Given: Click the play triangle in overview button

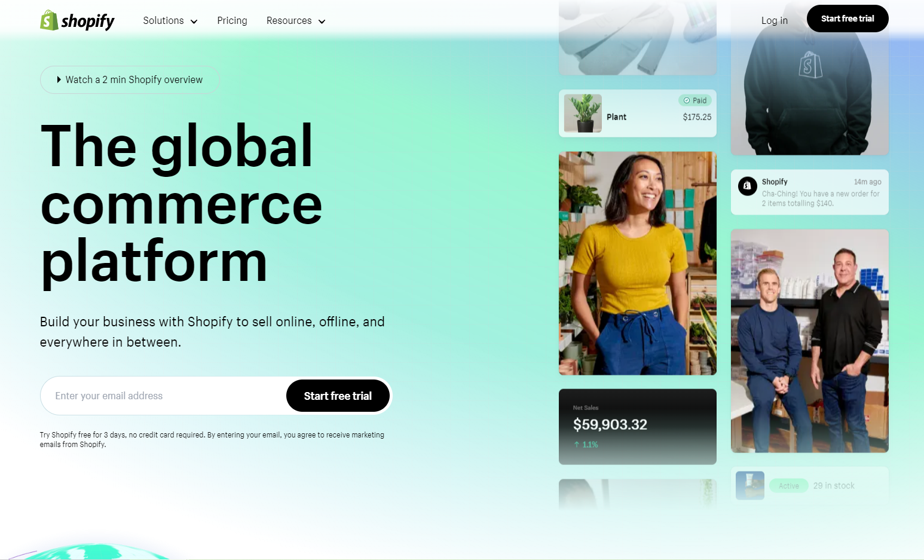Looking at the screenshot, I should click(x=59, y=79).
